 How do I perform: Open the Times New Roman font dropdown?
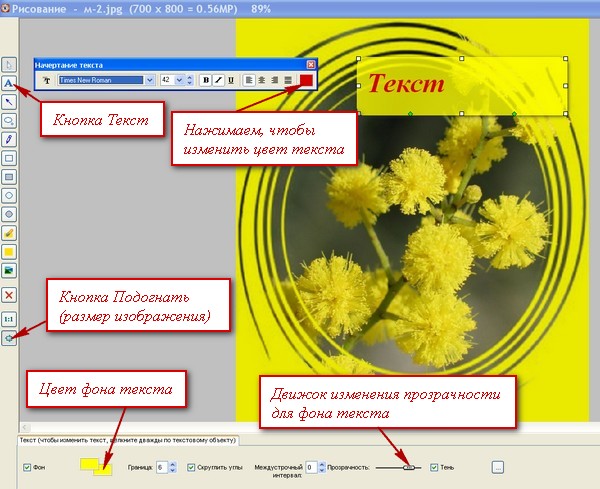(150, 80)
